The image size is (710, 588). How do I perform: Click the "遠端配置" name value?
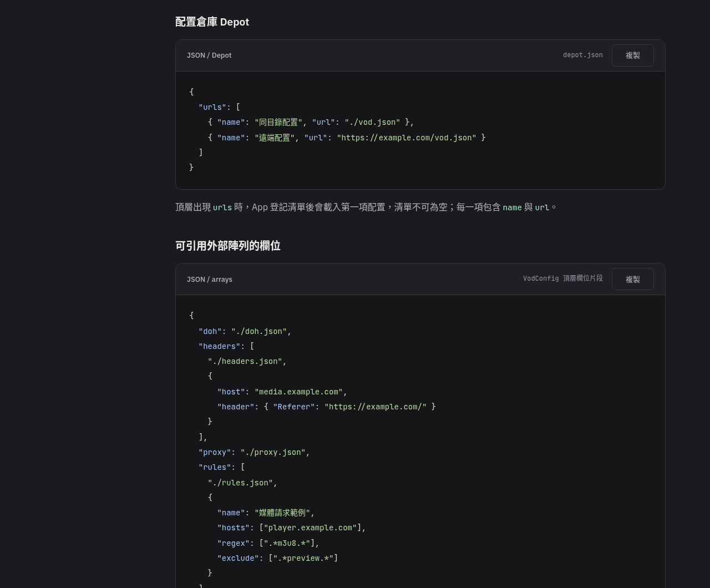(x=274, y=138)
